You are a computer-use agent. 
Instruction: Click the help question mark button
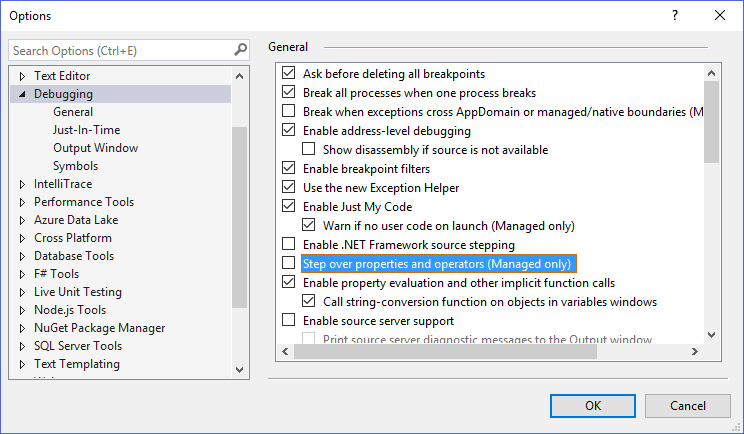click(x=675, y=15)
